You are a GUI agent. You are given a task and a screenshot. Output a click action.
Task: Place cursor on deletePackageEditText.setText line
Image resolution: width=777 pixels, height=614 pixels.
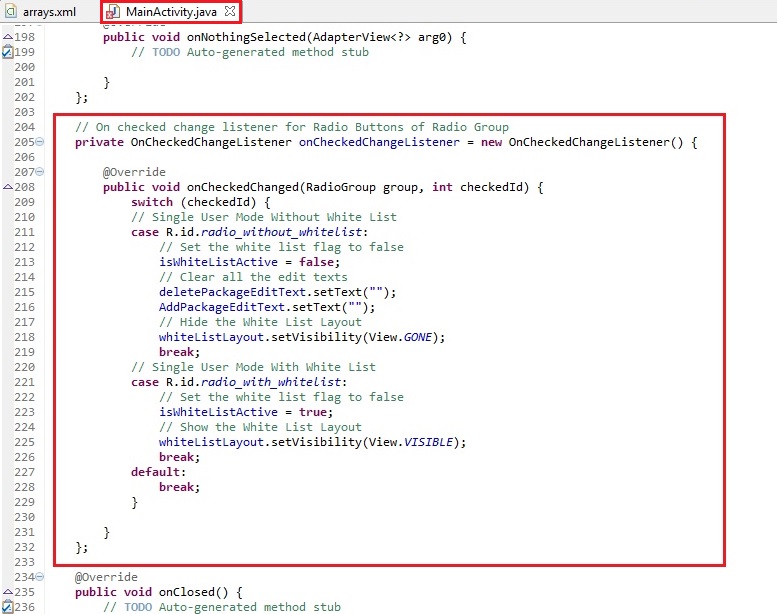pyautogui.click(x=277, y=292)
